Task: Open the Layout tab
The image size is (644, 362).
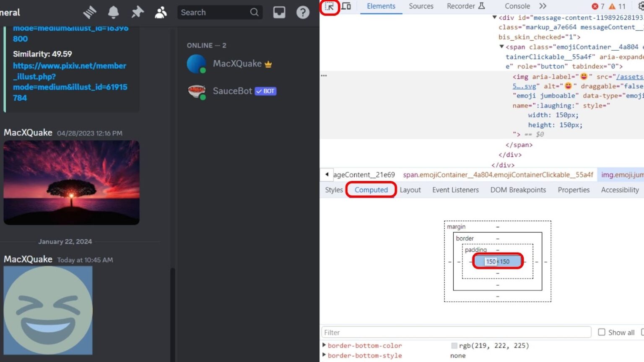Action: (410, 190)
